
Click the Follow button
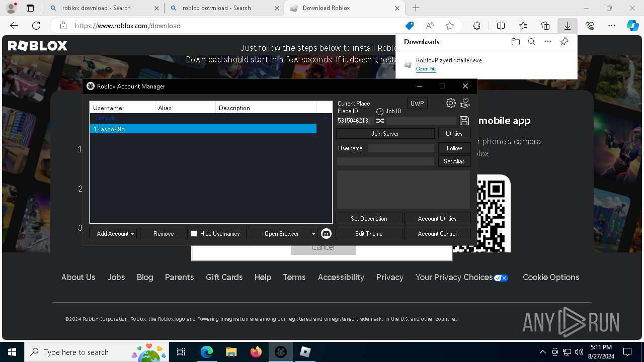(454, 148)
